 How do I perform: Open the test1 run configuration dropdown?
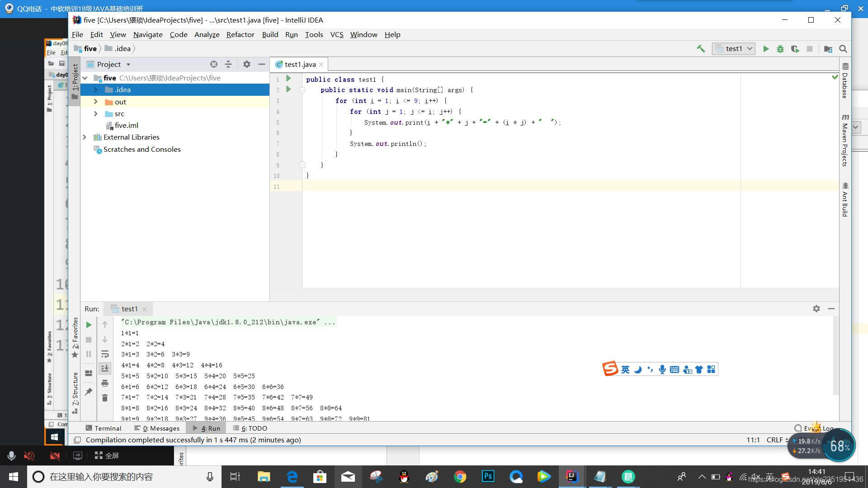pos(733,49)
